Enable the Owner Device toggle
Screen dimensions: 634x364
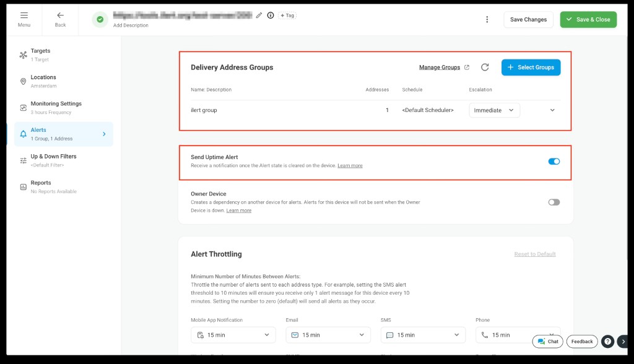pos(554,202)
